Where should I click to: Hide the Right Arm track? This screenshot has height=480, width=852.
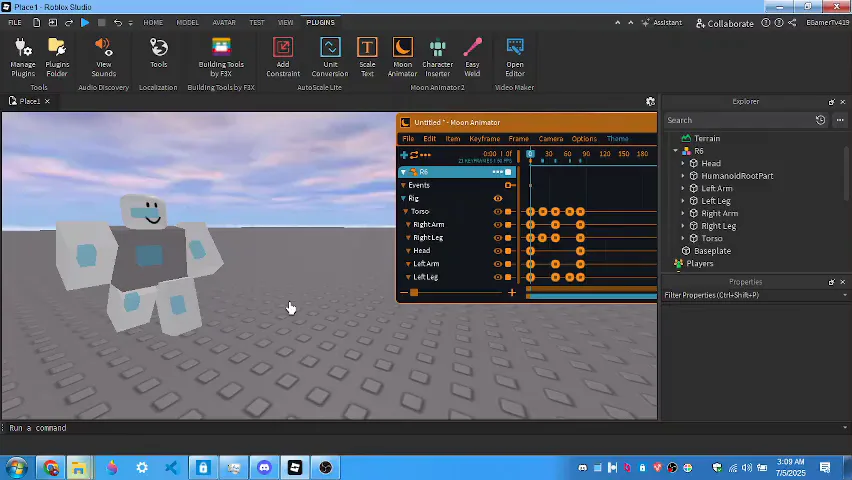click(498, 225)
